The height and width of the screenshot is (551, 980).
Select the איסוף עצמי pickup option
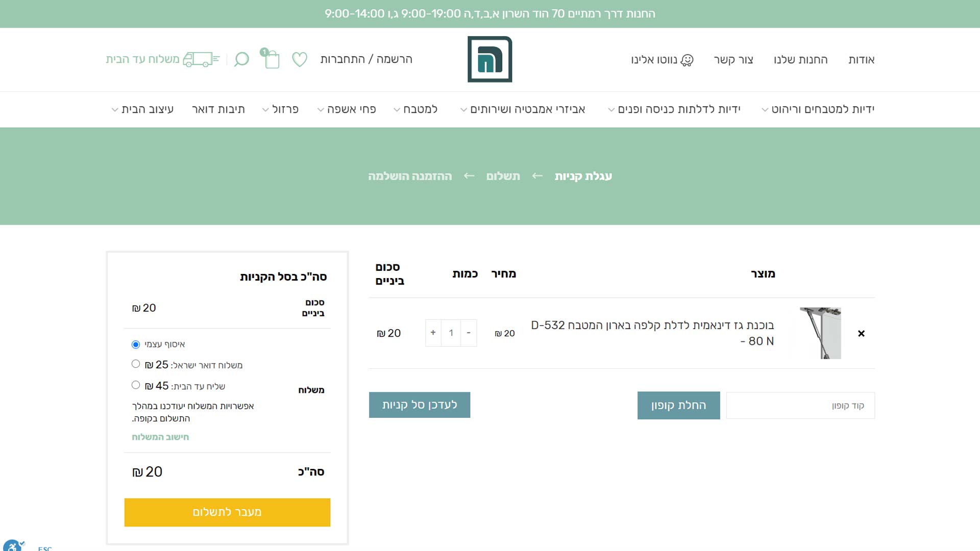(136, 344)
